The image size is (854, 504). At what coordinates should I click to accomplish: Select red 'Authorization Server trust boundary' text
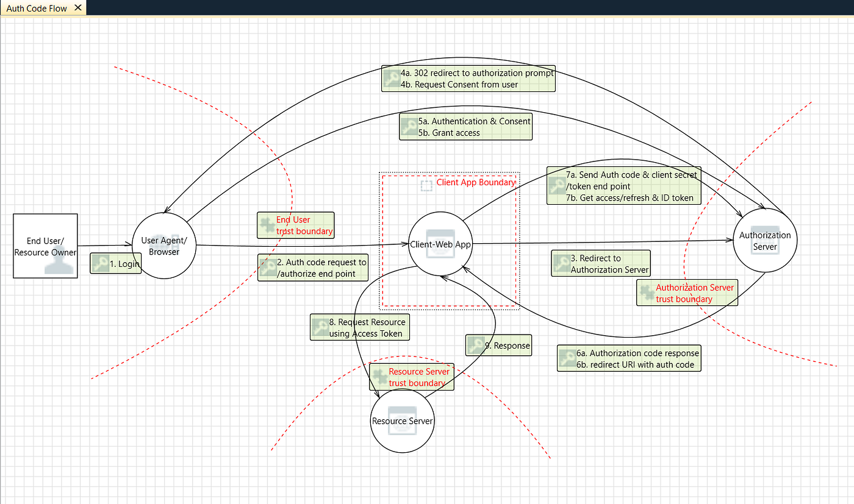pos(695,293)
